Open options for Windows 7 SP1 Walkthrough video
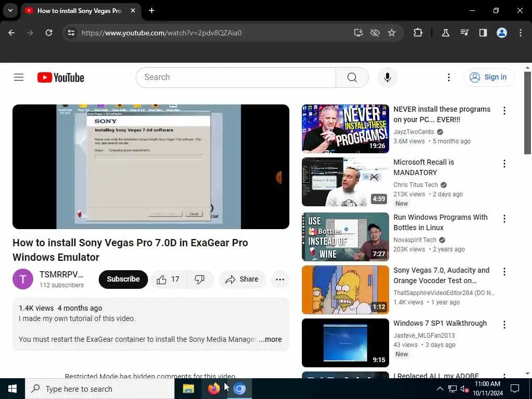532x399 pixels. click(x=504, y=325)
